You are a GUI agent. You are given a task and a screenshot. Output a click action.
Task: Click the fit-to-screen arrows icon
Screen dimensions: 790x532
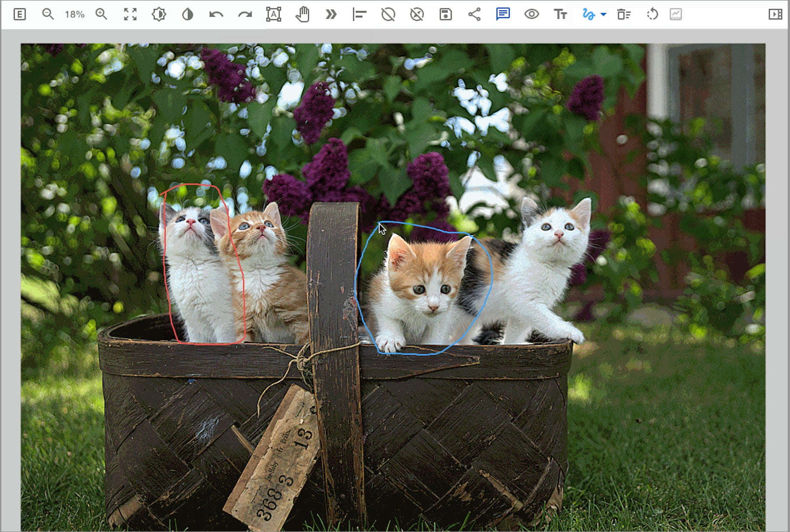130,14
